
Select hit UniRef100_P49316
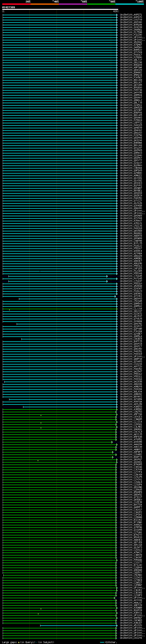(131, 379)
